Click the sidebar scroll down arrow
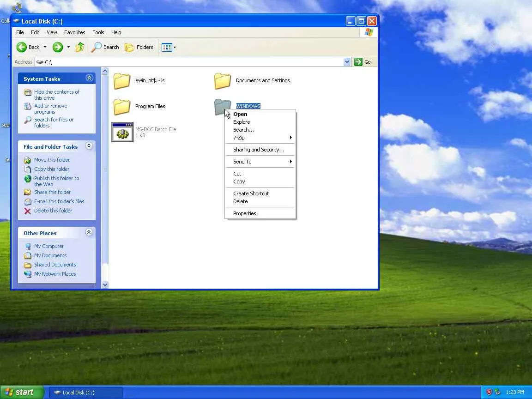 (x=105, y=284)
